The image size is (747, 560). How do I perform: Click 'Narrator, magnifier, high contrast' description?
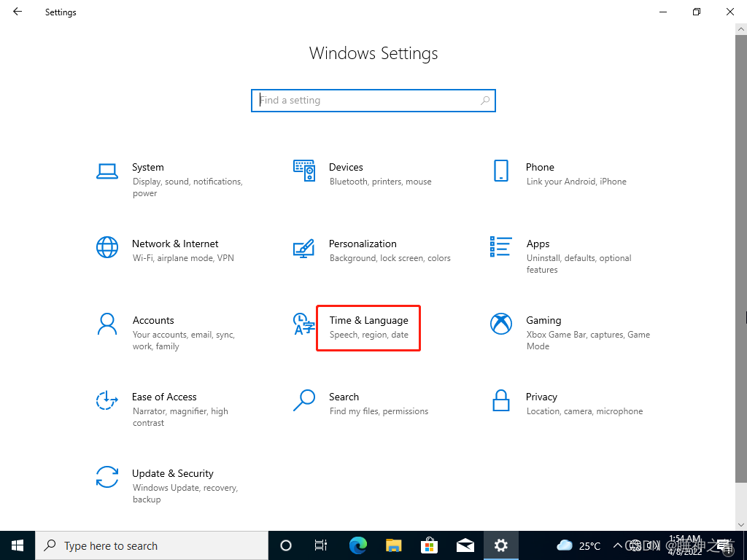point(180,417)
